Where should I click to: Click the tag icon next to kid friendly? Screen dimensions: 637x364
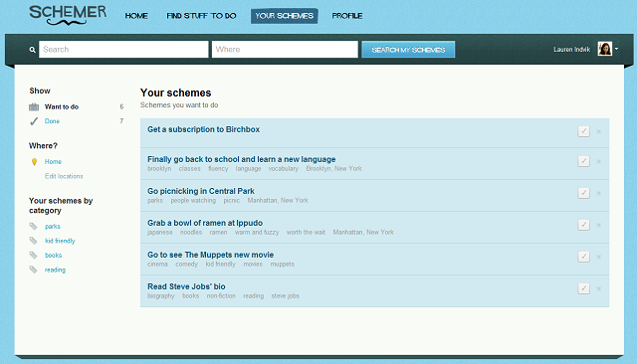(x=33, y=241)
